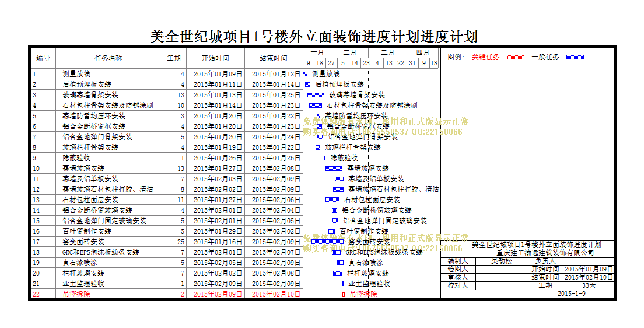Click the 审核人 label in title block
The width and height of the screenshot is (644, 328).
(x=457, y=277)
